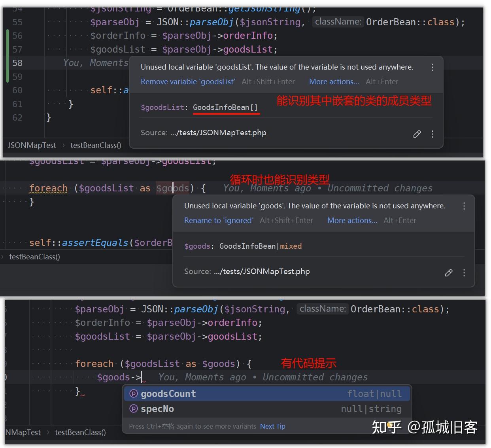Select JSONMapTest in the breadcrumb bar
Image resolution: width=491 pixels, height=448 pixels.
point(32,145)
